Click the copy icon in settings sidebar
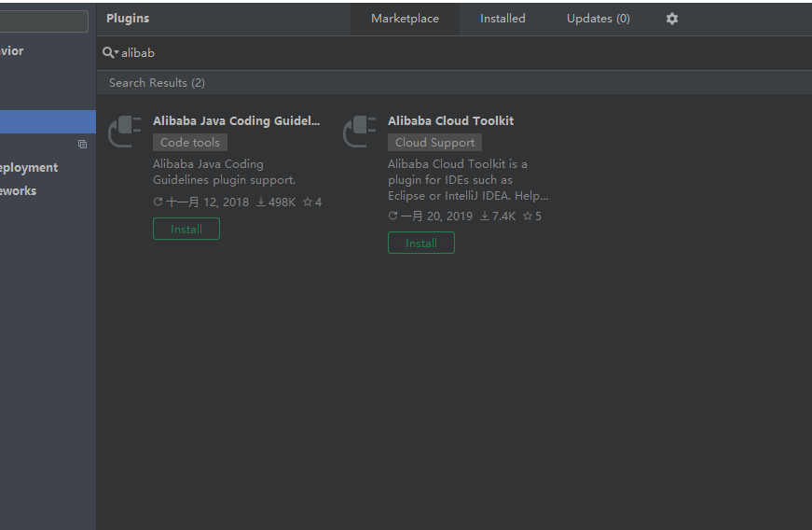This screenshot has width=812, height=530. (82, 144)
